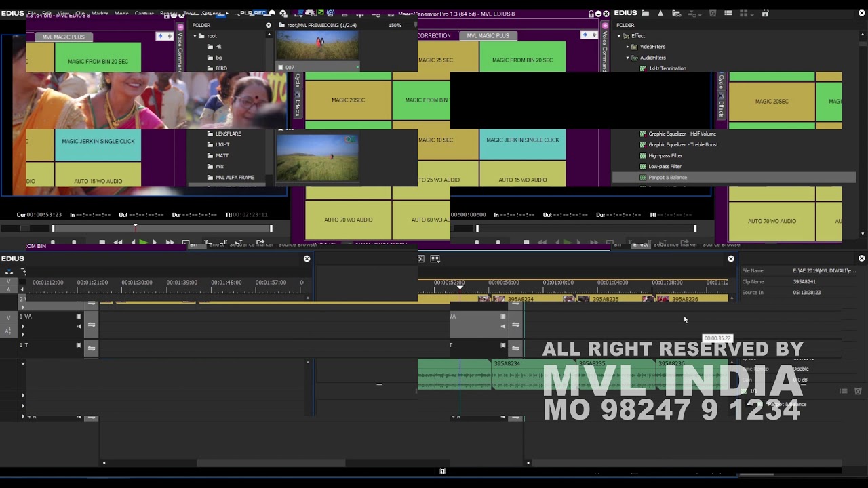The height and width of the screenshot is (488, 868).
Task: Click the folder link icon in Effect palette toolbar
Action: 677,13
